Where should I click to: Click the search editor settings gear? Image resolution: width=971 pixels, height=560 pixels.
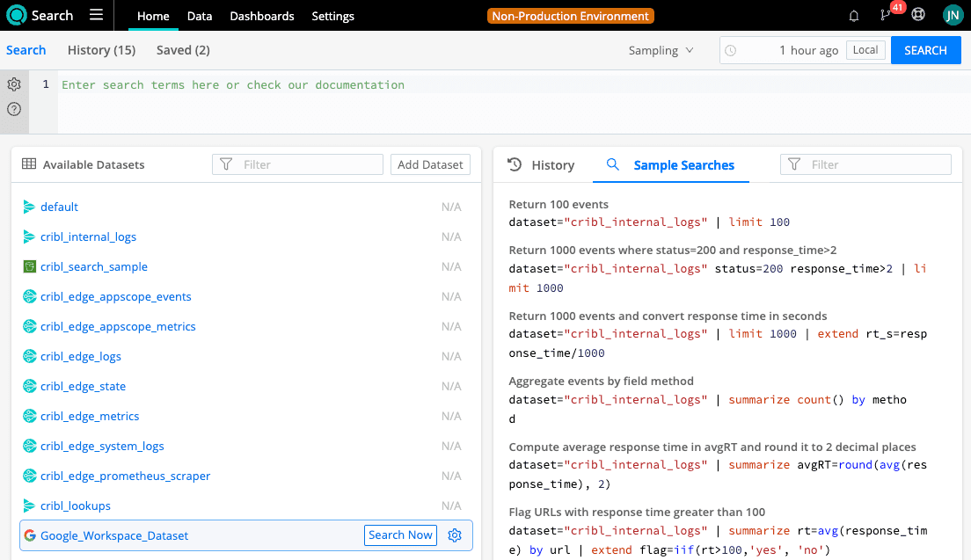click(x=14, y=84)
